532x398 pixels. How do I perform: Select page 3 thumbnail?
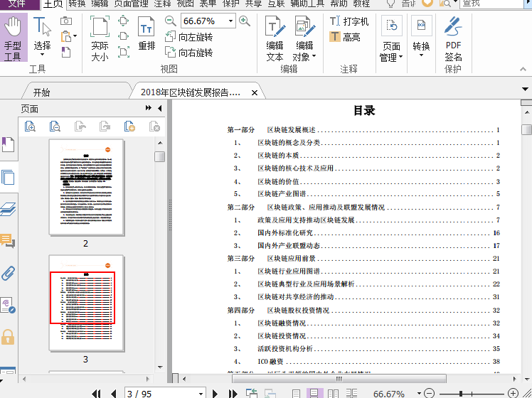coord(86,303)
